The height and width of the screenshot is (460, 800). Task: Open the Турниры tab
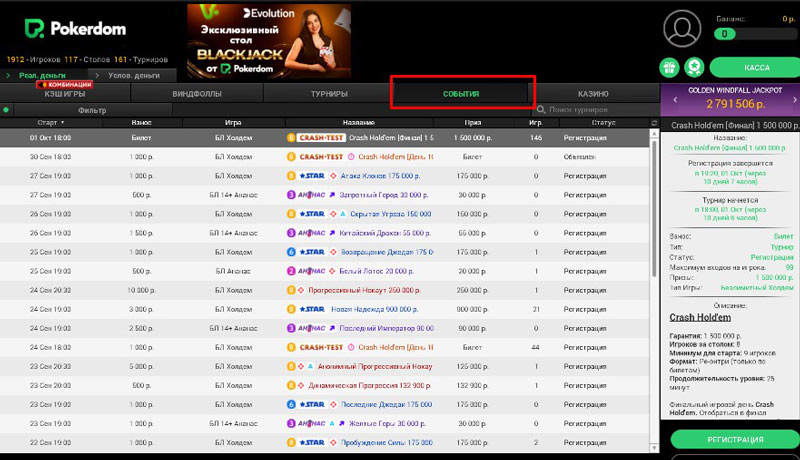(x=329, y=94)
